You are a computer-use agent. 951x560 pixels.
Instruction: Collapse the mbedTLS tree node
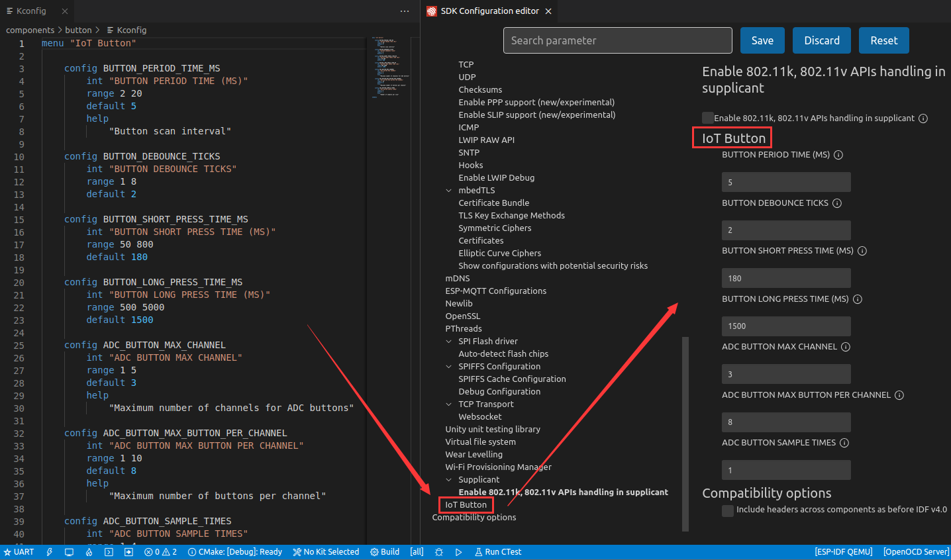449,191
